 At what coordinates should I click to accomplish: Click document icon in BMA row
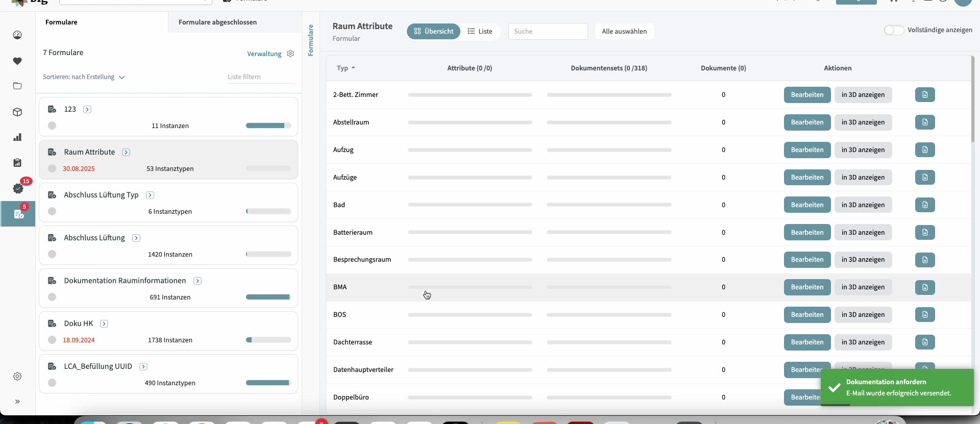point(925,287)
